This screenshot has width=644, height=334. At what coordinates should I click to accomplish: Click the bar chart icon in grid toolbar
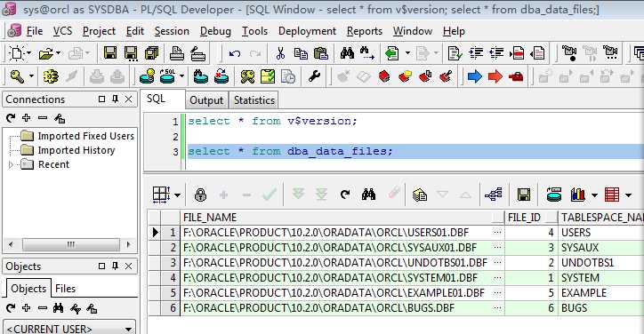tap(577, 195)
